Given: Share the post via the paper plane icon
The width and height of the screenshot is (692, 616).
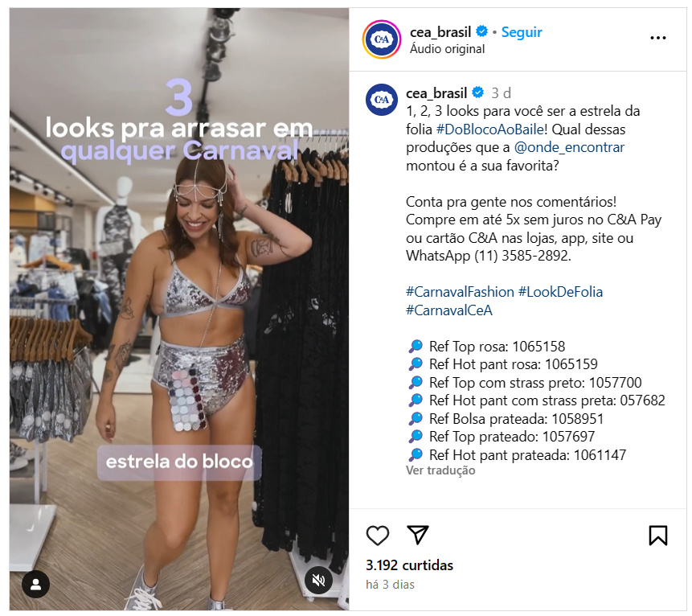Looking at the screenshot, I should pyautogui.click(x=417, y=535).
